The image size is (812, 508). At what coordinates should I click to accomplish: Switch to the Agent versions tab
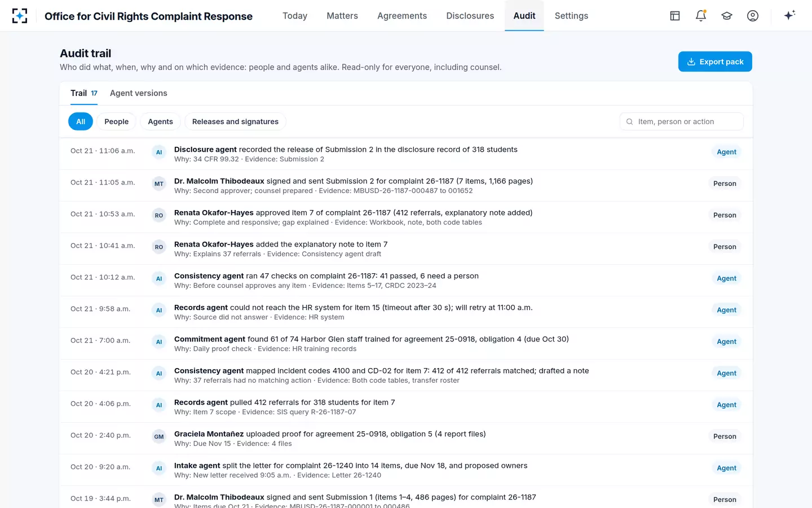point(139,93)
